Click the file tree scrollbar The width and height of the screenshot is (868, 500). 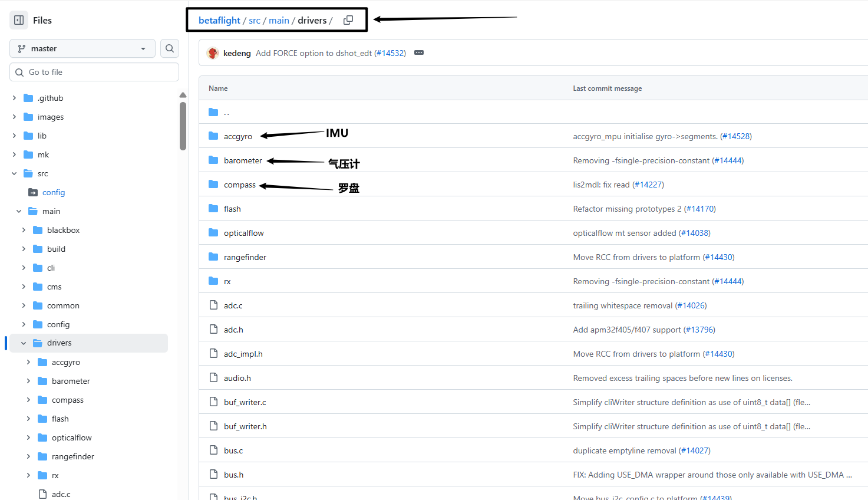tap(183, 127)
